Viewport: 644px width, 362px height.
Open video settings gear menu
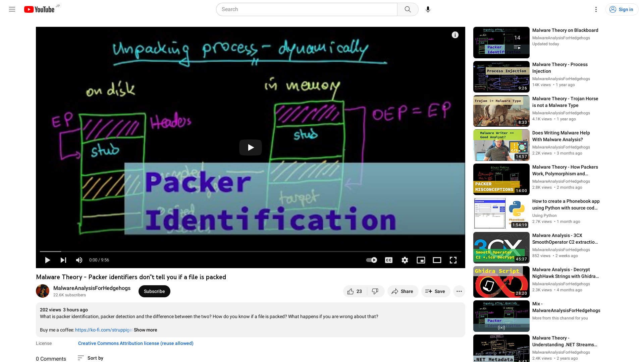pos(405,260)
